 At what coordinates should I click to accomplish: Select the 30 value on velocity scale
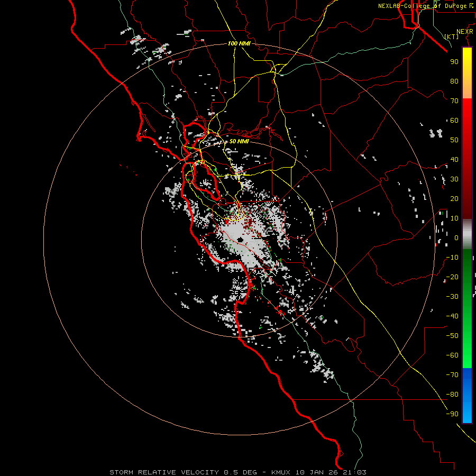(454, 179)
